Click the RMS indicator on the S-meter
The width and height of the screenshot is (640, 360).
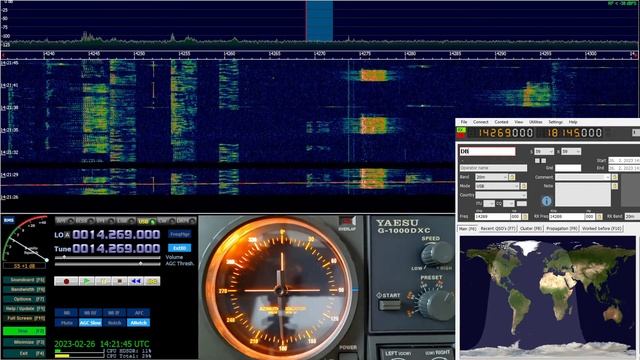coord(9,220)
